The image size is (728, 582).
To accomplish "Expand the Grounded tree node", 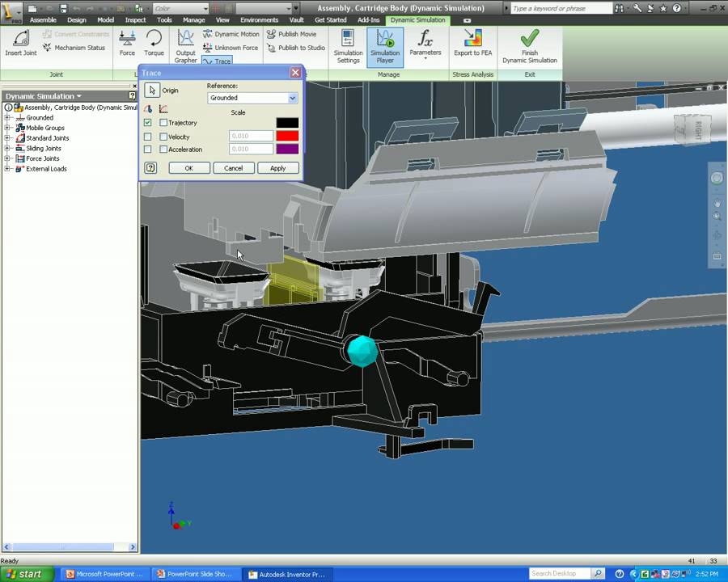I will 7,117.
